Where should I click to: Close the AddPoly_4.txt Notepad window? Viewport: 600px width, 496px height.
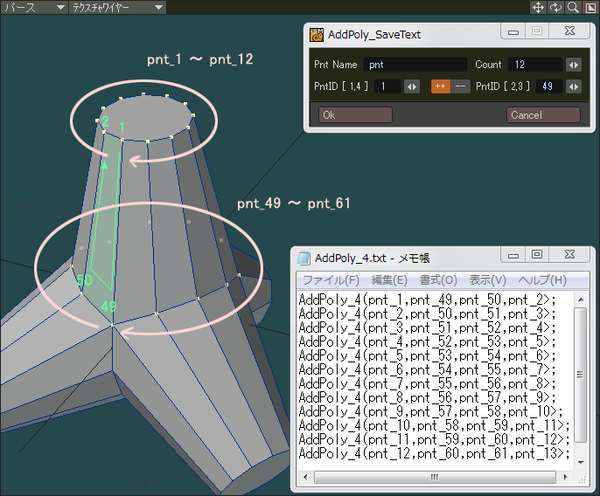tap(570, 255)
